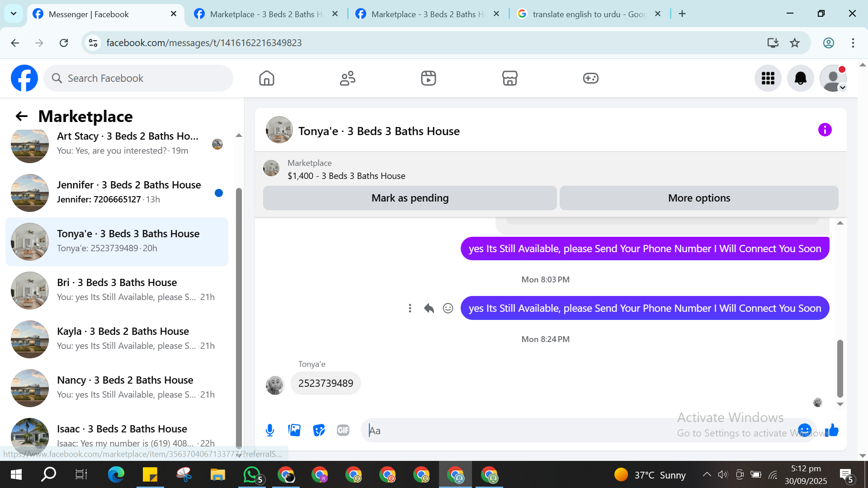The image size is (868, 488).
Task: Open the Nancy conversation
Action: coord(117,388)
